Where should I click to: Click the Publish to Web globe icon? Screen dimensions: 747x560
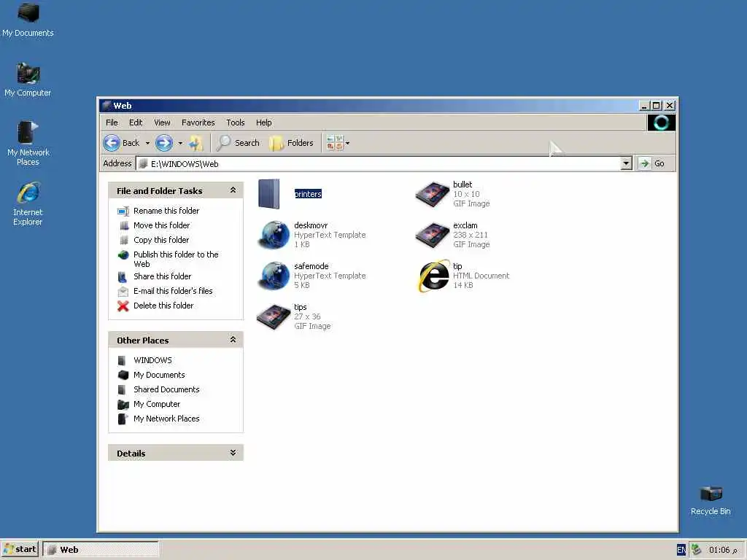123,254
